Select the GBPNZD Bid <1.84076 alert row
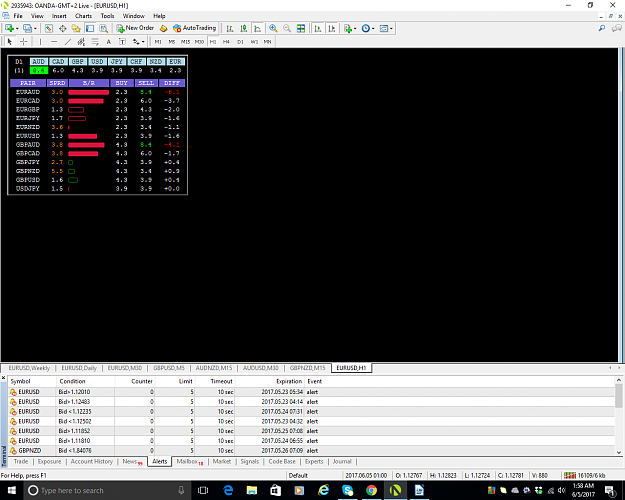The width and height of the screenshot is (625, 500). click(x=311, y=451)
